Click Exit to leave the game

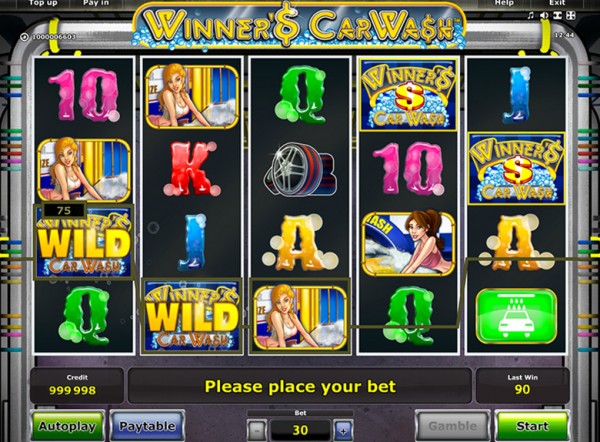coord(557,3)
